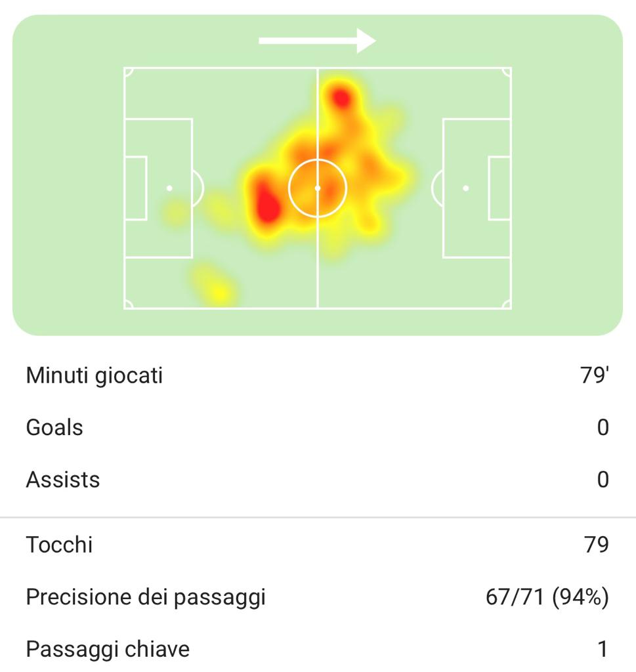Screen dimensions: 636x672
Task: Tap the red hotspot left of centre circle
Action: 267,203
